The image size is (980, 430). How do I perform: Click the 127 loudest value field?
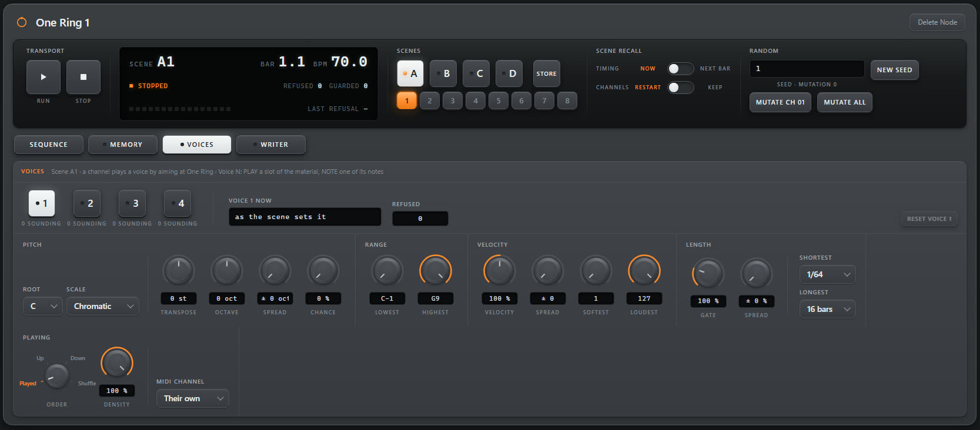(644, 298)
